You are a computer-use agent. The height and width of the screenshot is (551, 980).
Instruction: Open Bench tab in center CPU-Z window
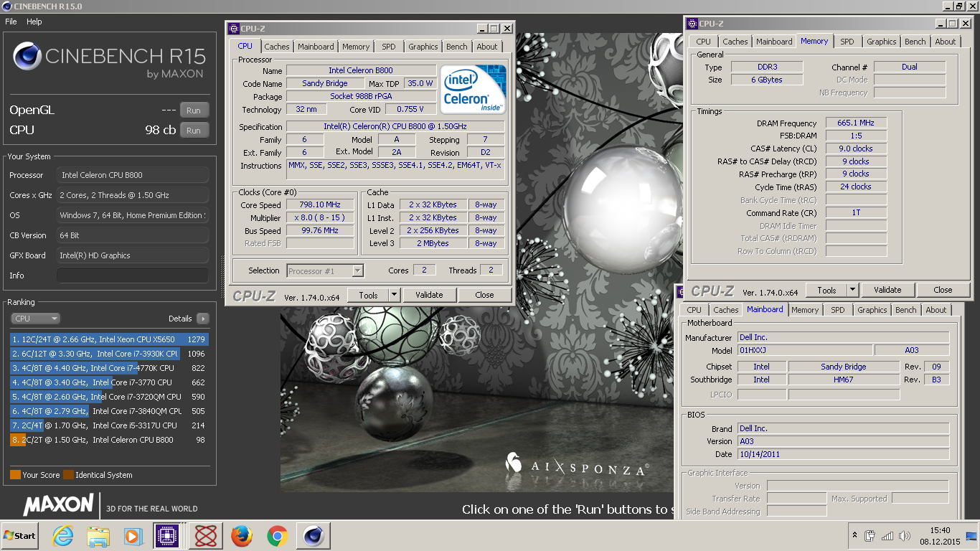[457, 47]
